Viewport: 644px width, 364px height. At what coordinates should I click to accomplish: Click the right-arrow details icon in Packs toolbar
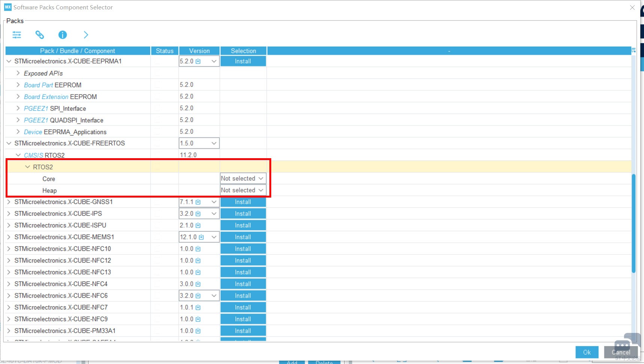point(86,35)
